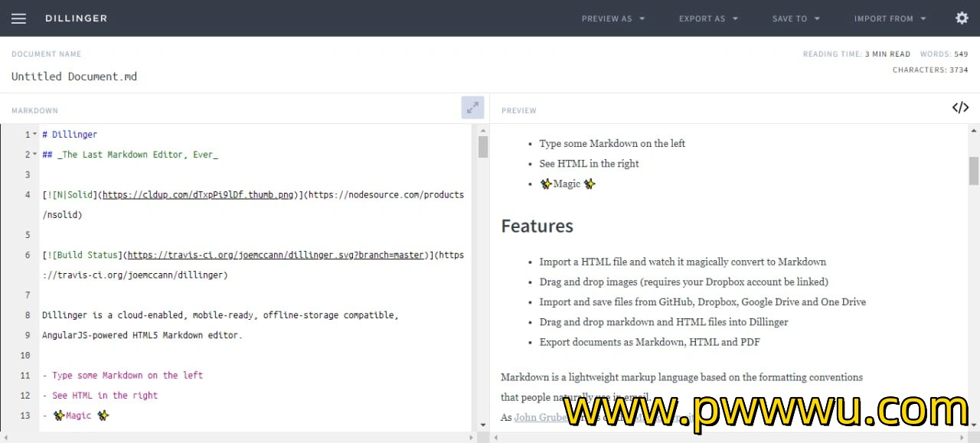Go to the Dillinger logo home link

click(76, 18)
